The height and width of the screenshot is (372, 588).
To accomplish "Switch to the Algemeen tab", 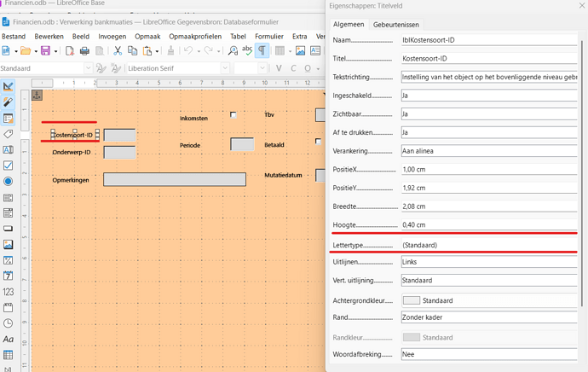I will click(349, 24).
